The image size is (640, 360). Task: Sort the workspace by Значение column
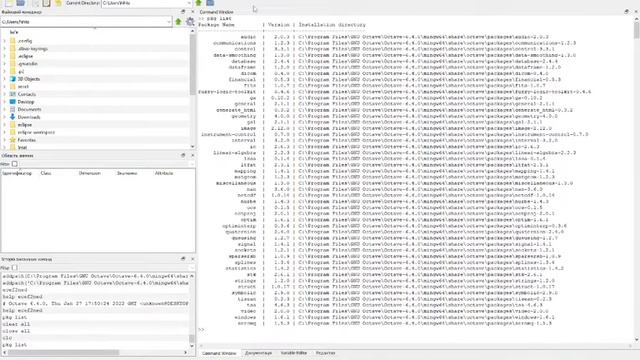pyautogui.click(x=127, y=173)
